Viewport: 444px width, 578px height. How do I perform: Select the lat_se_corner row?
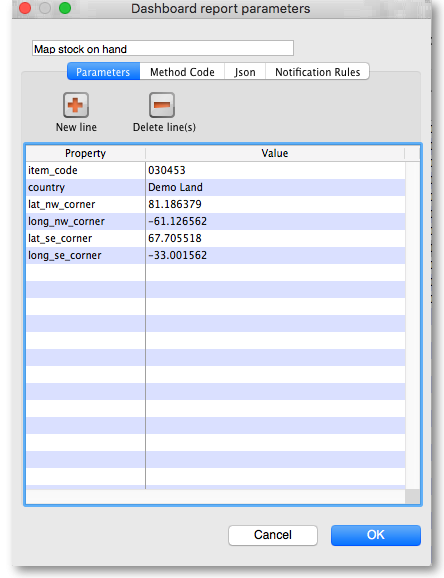coord(215,238)
